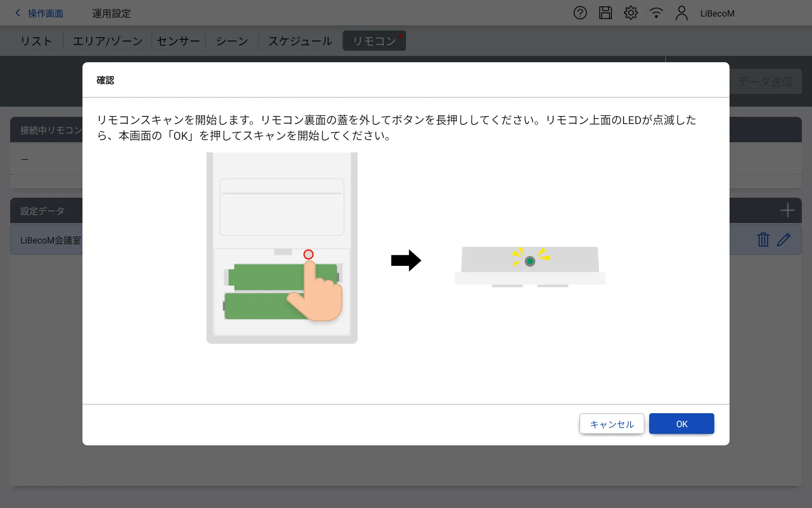Image resolution: width=812 pixels, height=508 pixels.
Task: Select the センサー tab
Action: point(178,41)
